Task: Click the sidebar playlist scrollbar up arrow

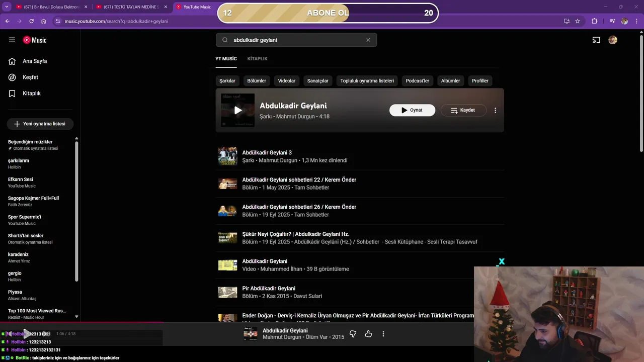Action: (x=76, y=138)
